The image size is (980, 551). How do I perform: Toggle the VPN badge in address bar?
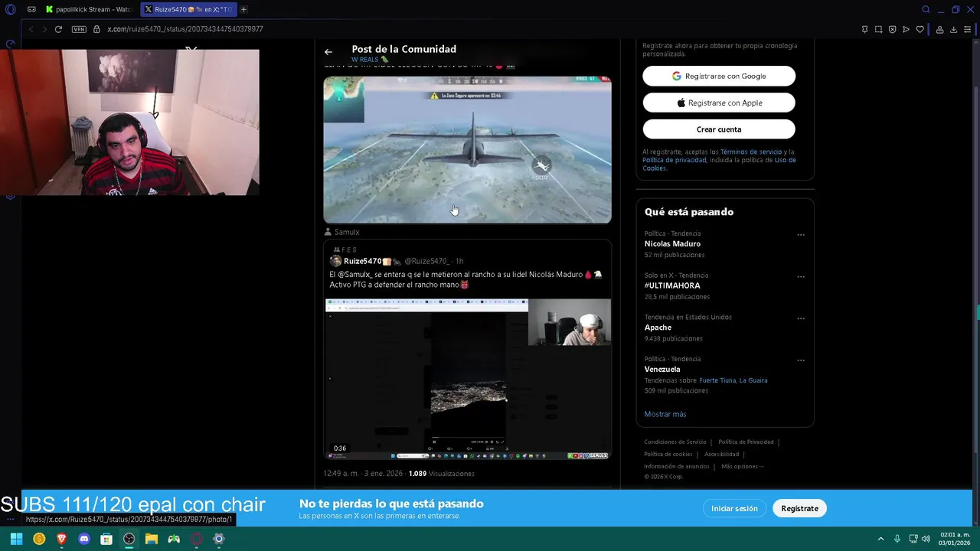(79, 29)
